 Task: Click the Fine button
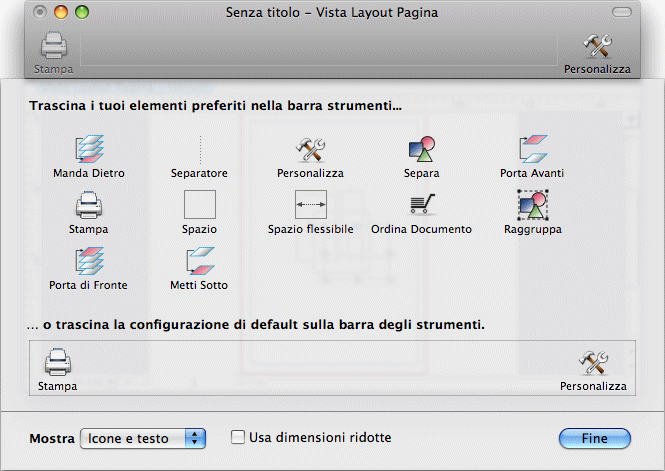595,438
